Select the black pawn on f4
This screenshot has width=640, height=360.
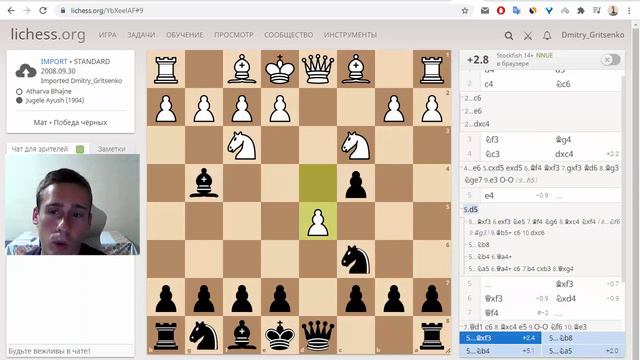(356, 183)
